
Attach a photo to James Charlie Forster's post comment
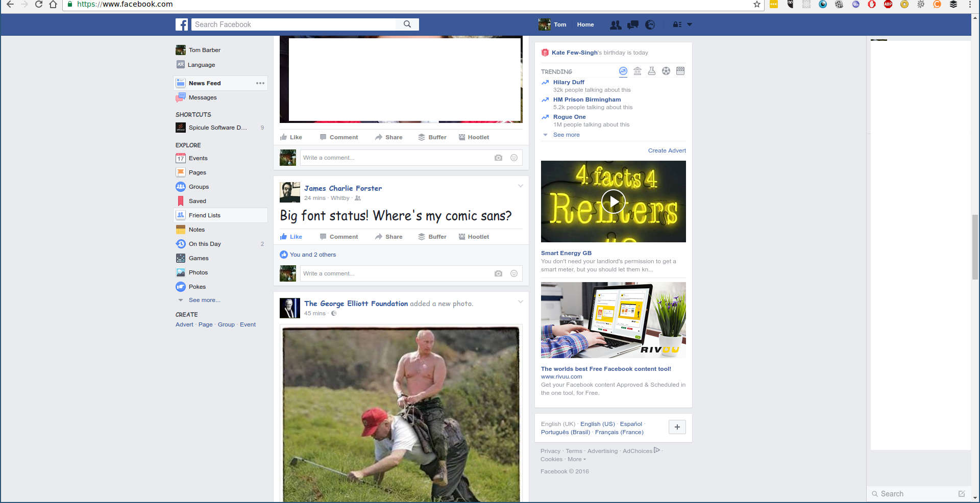(x=498, y=273)
